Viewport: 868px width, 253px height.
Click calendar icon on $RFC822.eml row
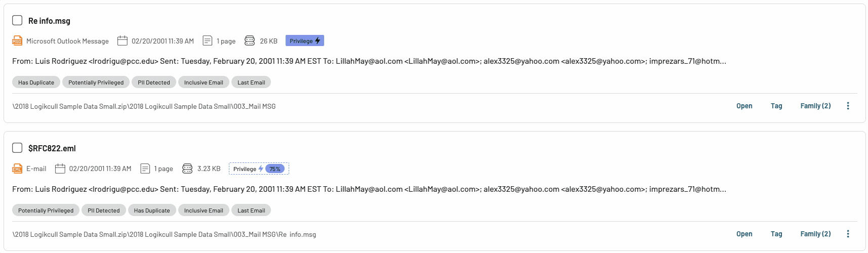point(60,168)
